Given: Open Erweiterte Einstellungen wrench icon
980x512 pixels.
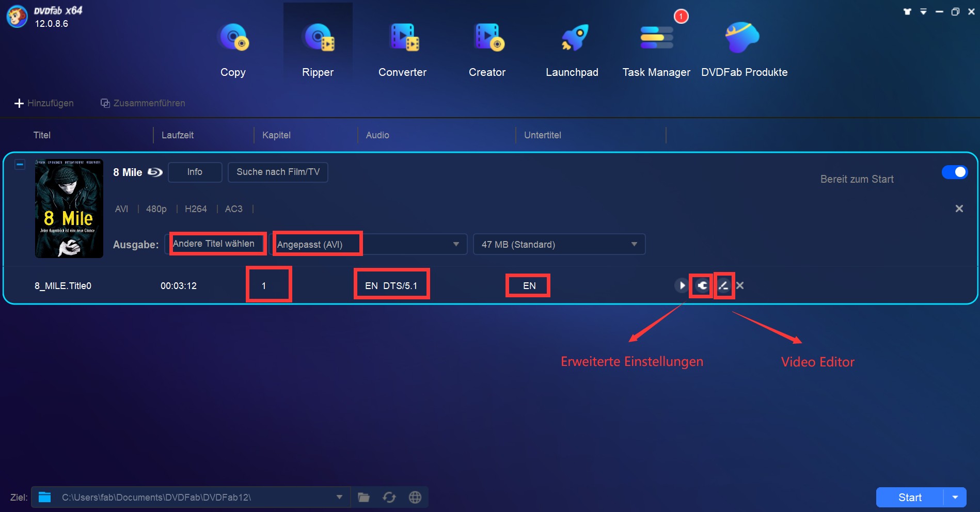Looking at the screenshot, I should [x=702, y=285].
